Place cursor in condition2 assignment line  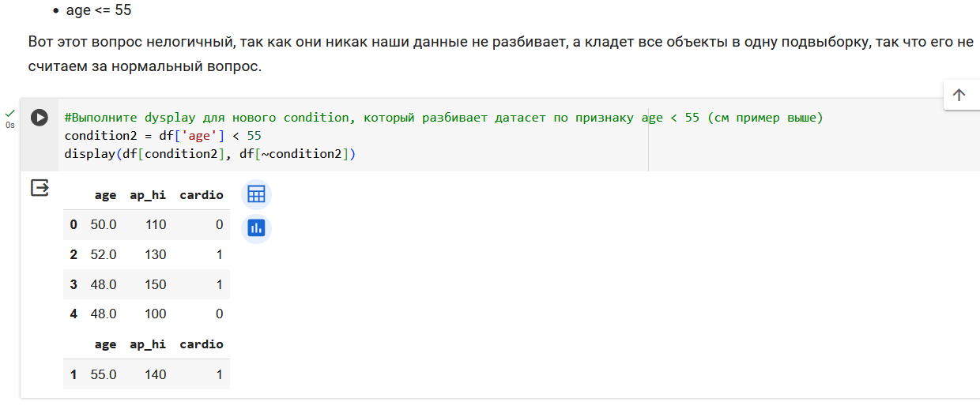163,136
